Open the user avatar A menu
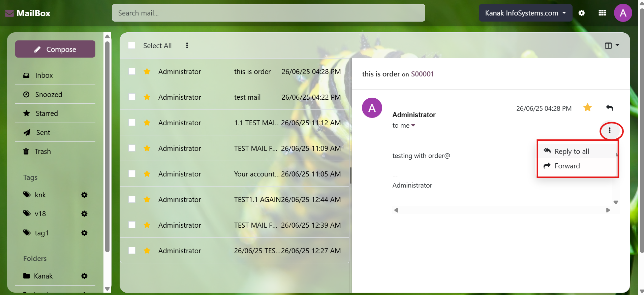Image resolution: width=644 pixels, height=295 pixels. tap(623, 13)
